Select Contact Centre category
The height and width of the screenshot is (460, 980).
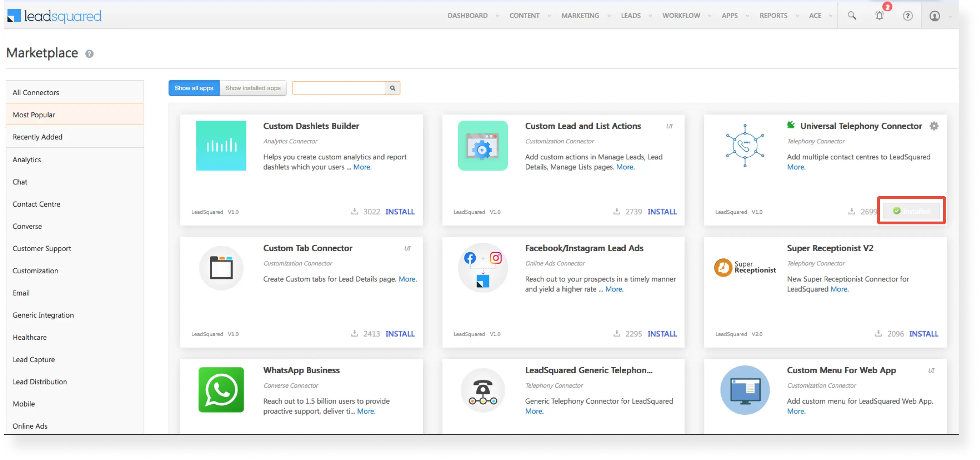tap(75, 204)
